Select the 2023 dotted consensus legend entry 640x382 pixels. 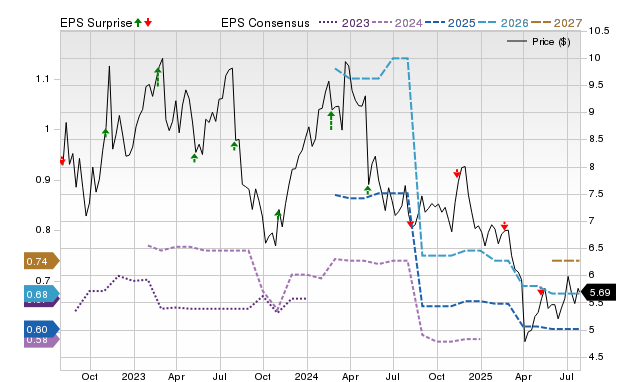tap(344, 23)
